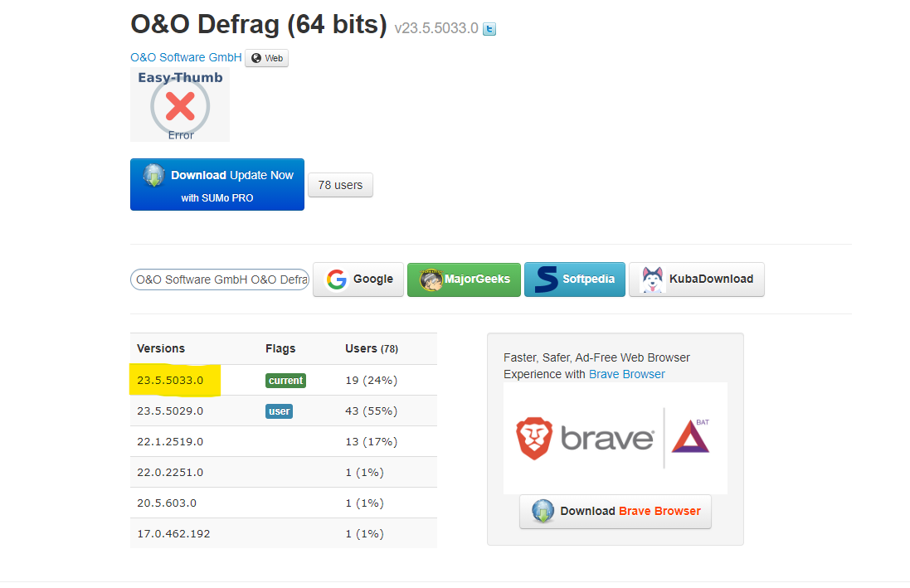Open the O&O Software GmbH vendor link
This screenshot has width=910, height=588.
pos(186,57)
